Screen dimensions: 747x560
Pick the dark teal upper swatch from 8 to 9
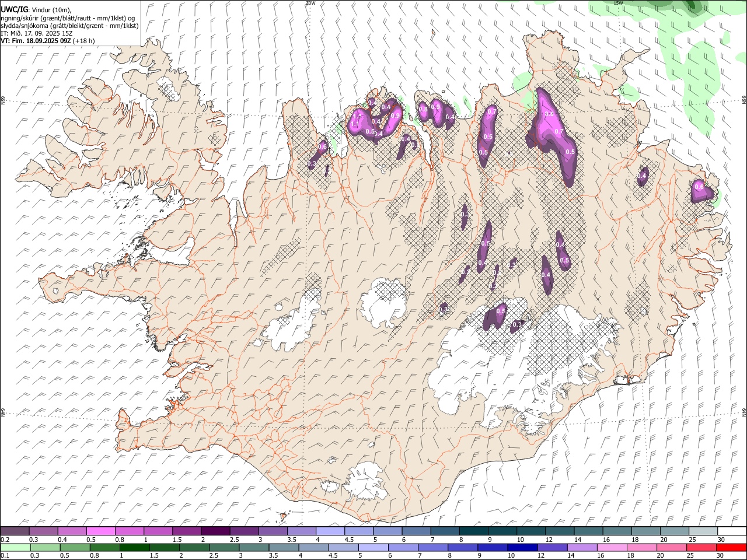click(x=474, y=531)
